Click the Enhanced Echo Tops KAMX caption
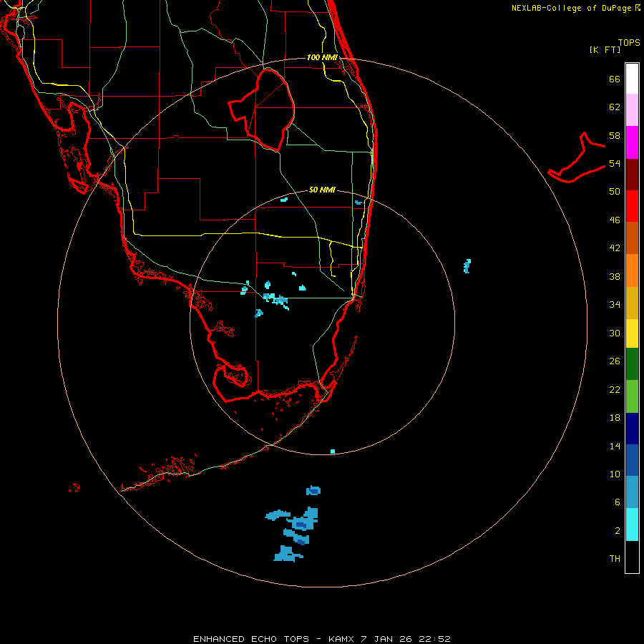Viewport: 644px width, 644px height. click(x=322, y=639)
